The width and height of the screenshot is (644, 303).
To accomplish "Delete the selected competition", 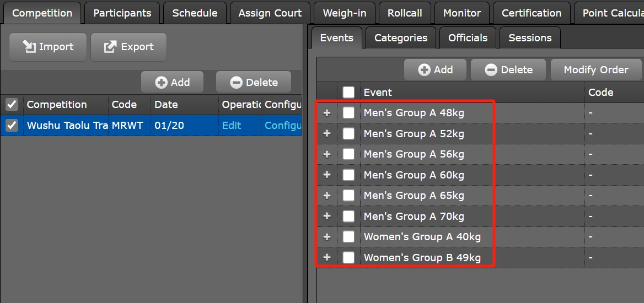I will [x=254, y=83].
